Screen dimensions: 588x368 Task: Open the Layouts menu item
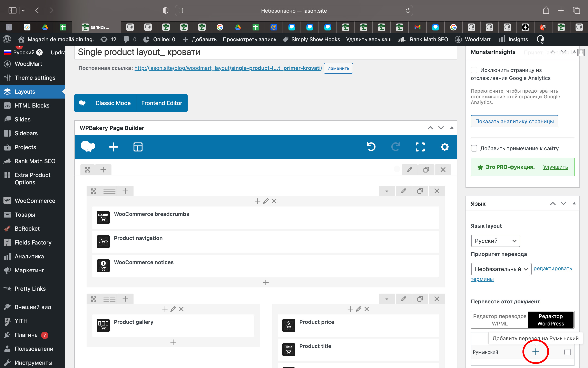[x=32, y=92]
